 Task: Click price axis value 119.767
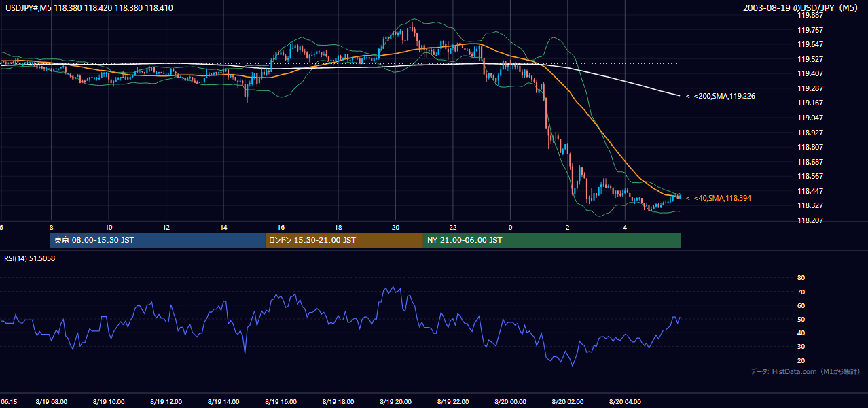[810, 29]
